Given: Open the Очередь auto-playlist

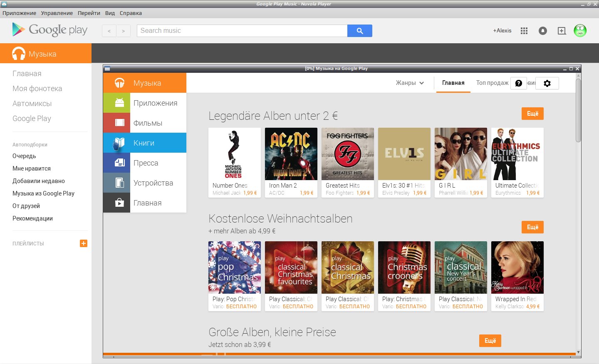Looking at the screenshot, I should tap(24, 156).
